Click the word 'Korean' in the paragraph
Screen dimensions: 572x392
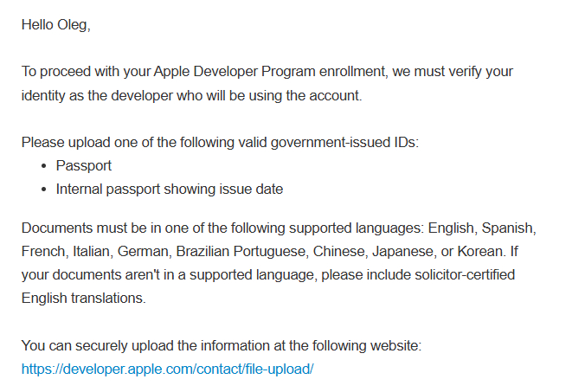(479, 251)
